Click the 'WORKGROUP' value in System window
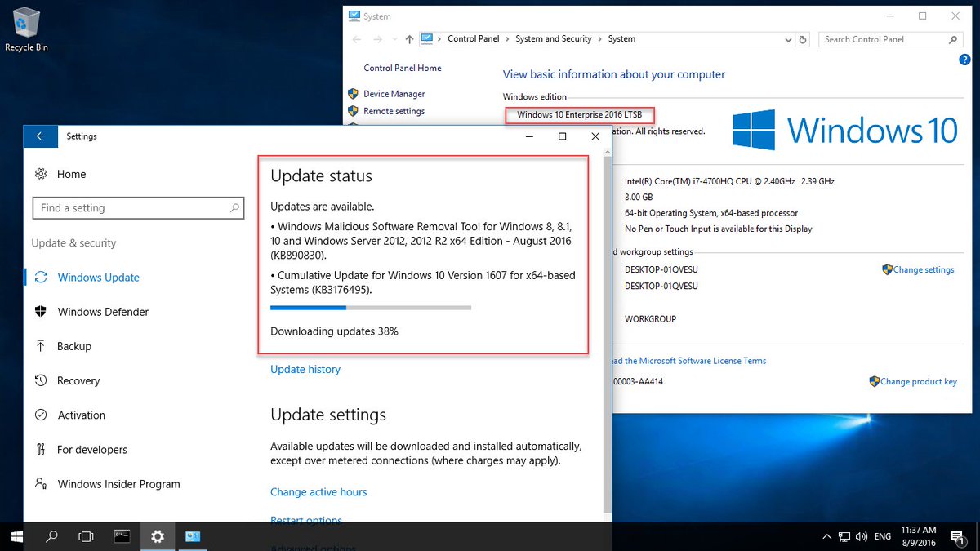 click(651, 319)
